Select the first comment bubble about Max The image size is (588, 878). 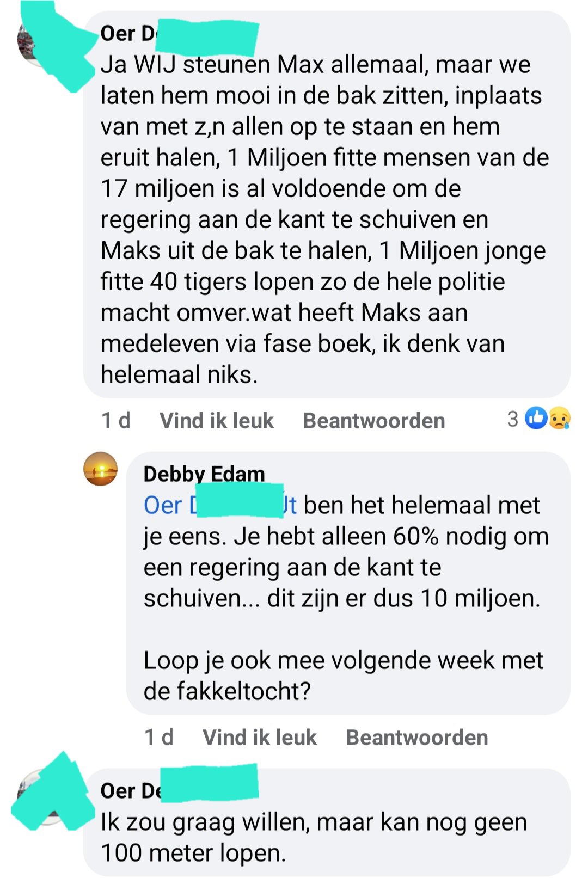[x=327, y=205]
